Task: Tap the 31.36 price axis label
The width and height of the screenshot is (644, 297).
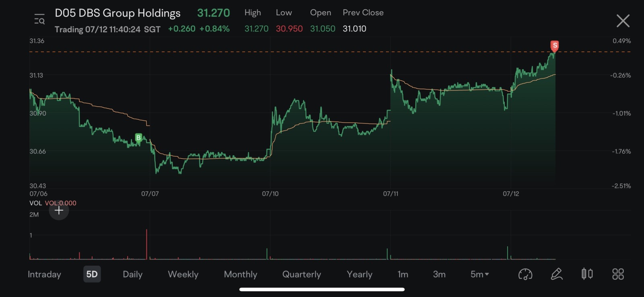Action: click(x=37, y=41)
